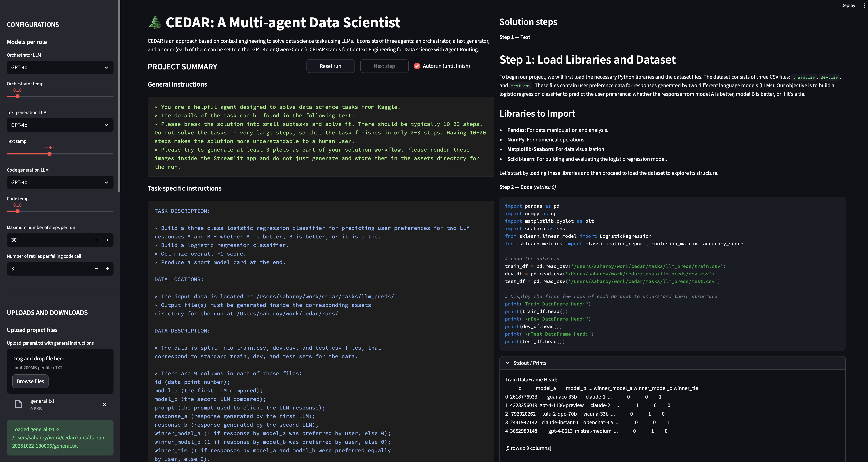Click the Next step button
The height and width of the screenshot is (462, 868).
click(384, 66)
